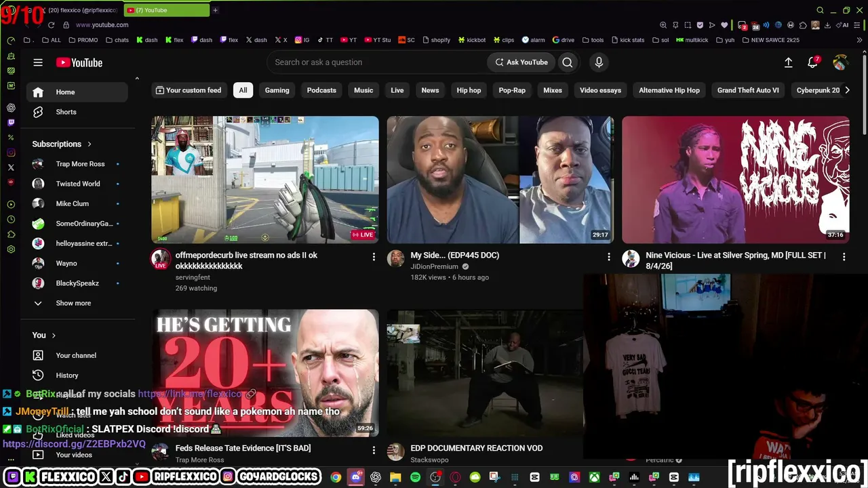Open Wayno subscription

point(77,263)
